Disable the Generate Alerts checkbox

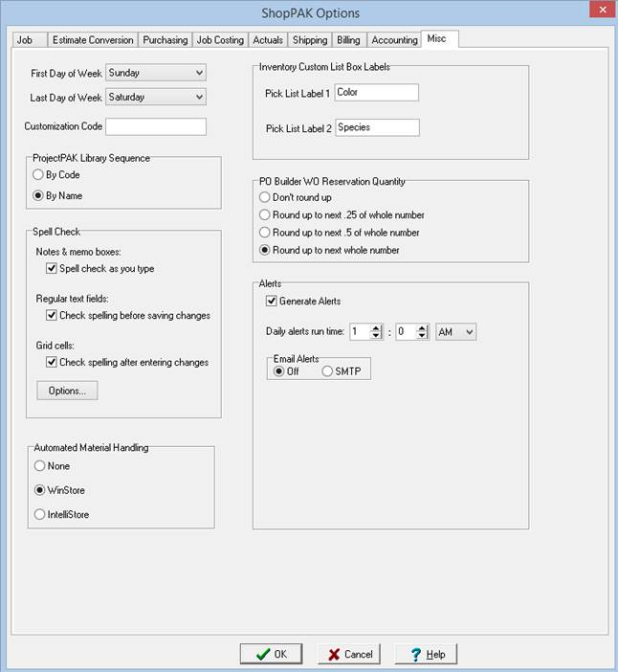[272, 301]
